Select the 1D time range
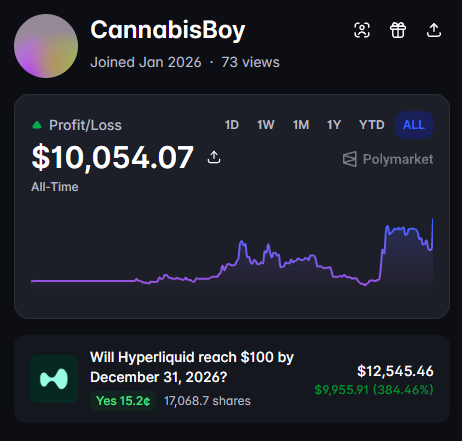Image resolution: width=462 pixels, height=441 pixels. coord(232,125)
